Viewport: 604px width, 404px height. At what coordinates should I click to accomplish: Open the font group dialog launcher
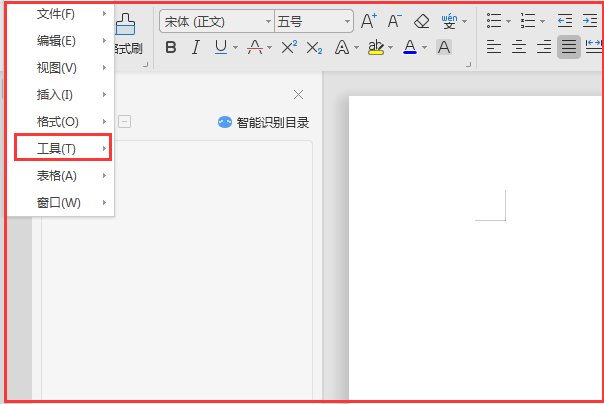point(468,65)
